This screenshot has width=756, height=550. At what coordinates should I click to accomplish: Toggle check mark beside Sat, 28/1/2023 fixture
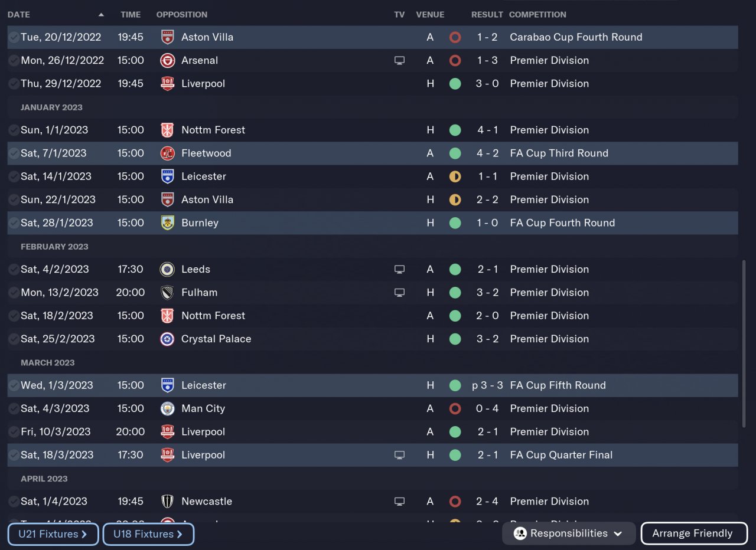click(x=13, y=222)
